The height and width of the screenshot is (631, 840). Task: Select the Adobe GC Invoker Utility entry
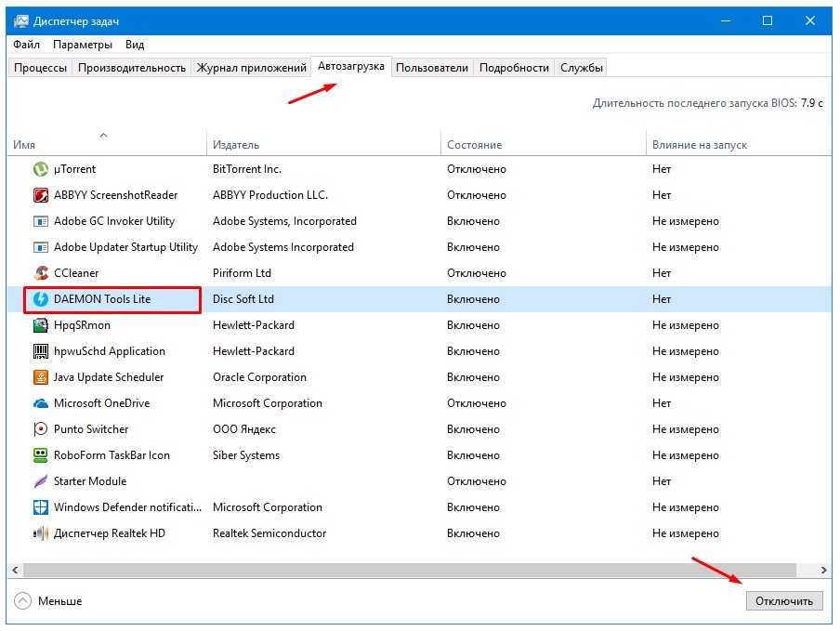(x=114, y=221)
